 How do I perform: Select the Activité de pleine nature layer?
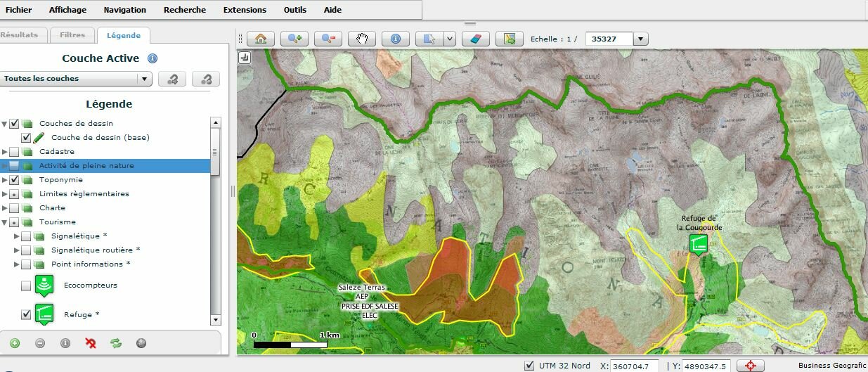86,166
